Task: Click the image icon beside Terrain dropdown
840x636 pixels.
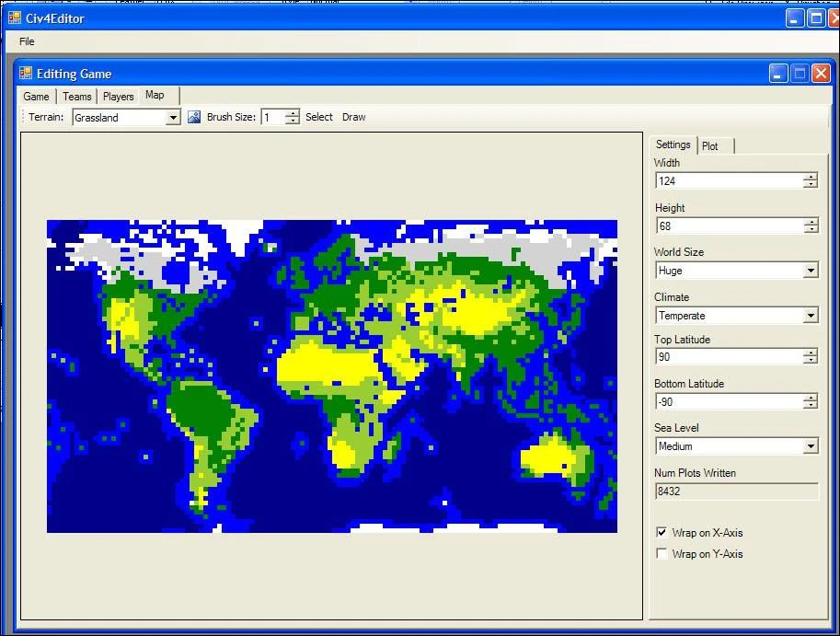Action: 194,117
